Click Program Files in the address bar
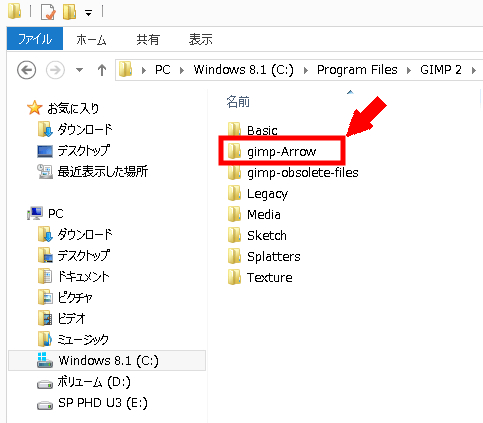This screenshot has width=483, height=423. (x=357, y=70)
